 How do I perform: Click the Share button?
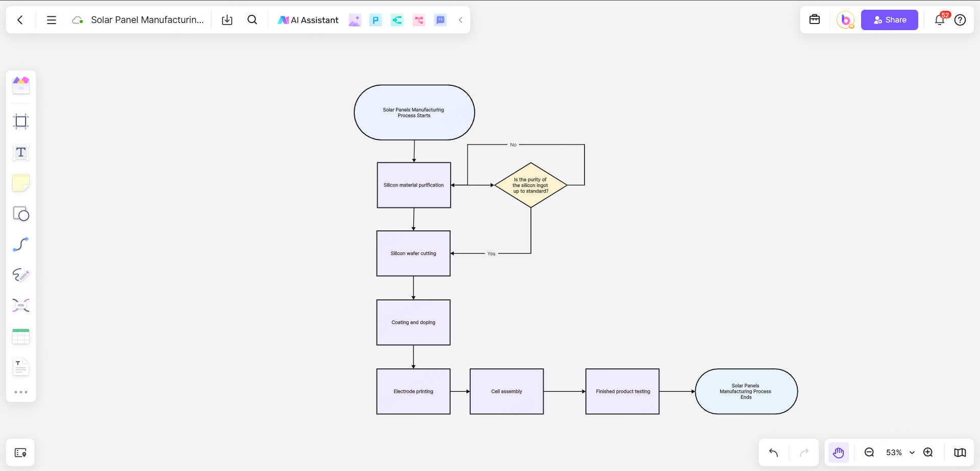(889, 20)
